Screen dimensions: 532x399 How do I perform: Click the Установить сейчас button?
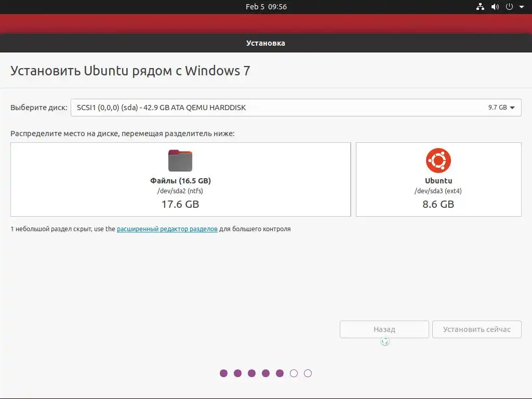pos(477,329)
